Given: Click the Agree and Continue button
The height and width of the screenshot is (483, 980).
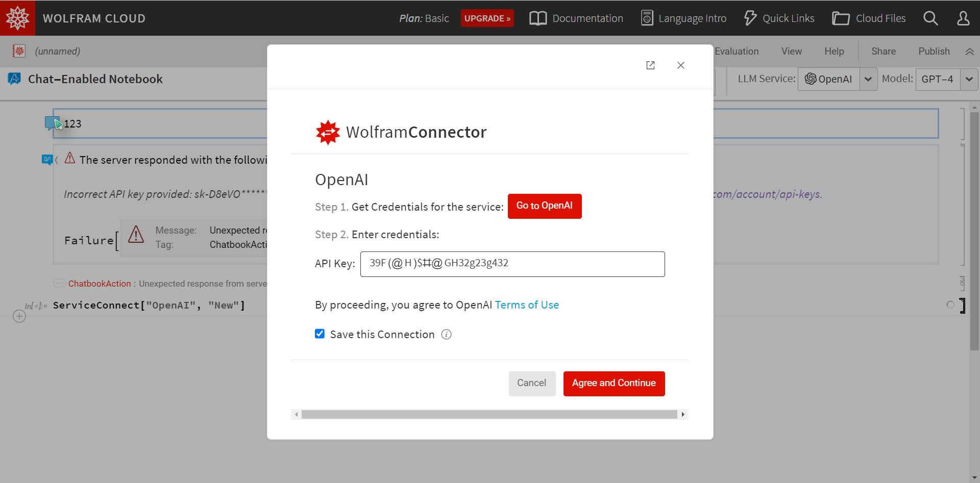Looking at the screenshot, I should pyautogui.click(x=614, y=384).
